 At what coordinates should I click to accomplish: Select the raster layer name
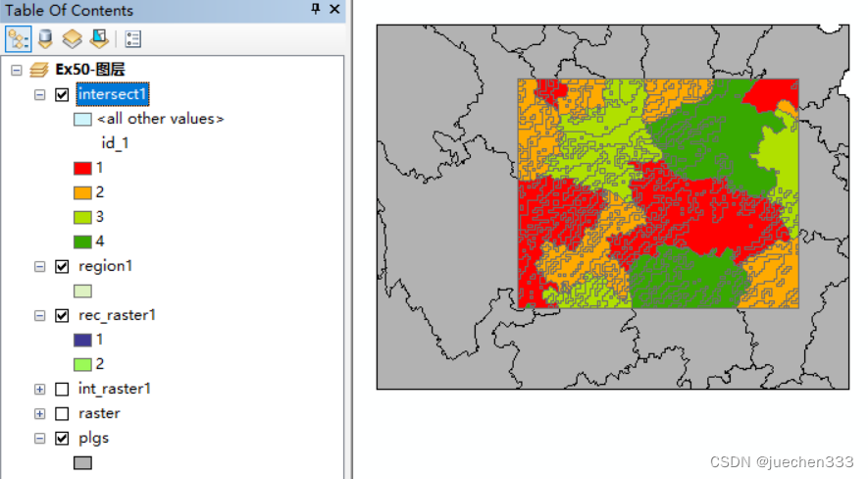pos(99,413)
